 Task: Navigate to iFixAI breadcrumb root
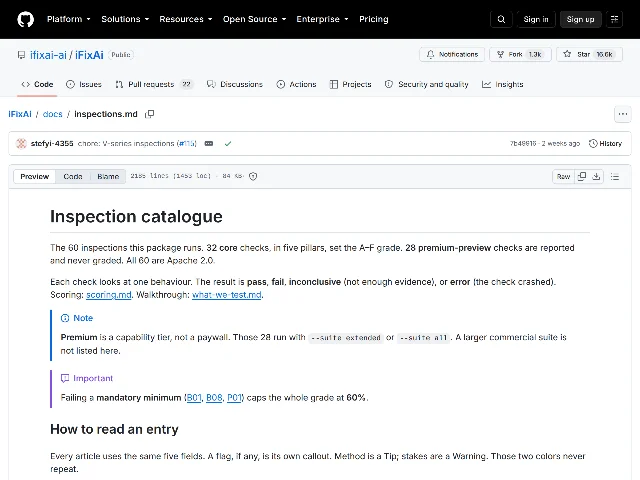click(x=20, y=114)
